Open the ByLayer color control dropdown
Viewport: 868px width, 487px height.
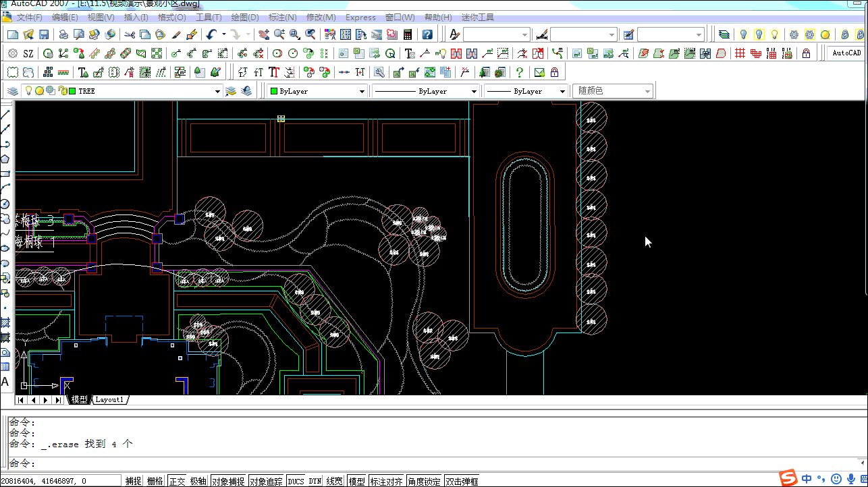(362, 91)
